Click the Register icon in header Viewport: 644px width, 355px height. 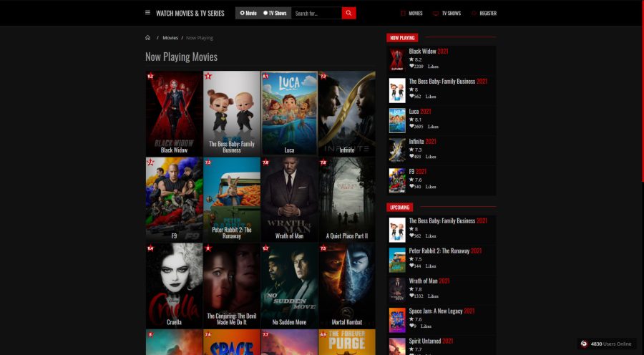coord(474,13)
